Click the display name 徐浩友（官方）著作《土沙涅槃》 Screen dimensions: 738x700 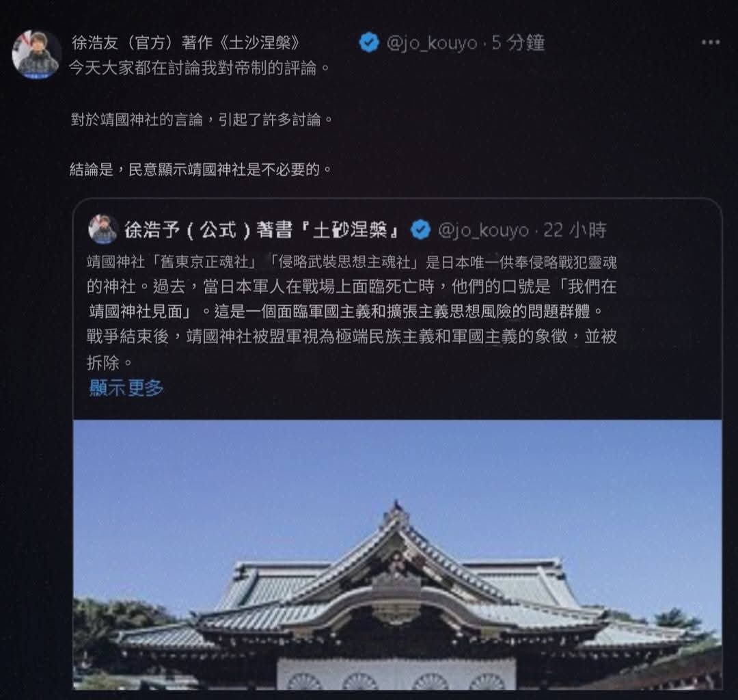(x=186, y=42)
